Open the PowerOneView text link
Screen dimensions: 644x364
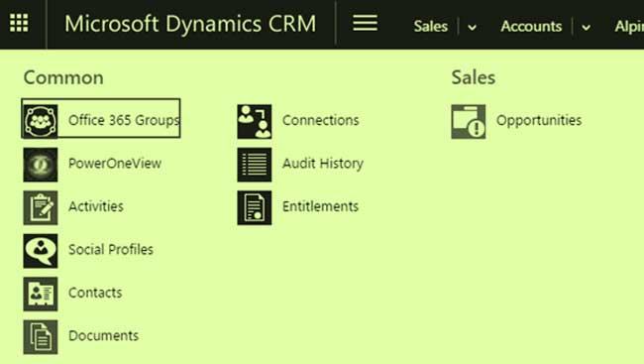115,164
